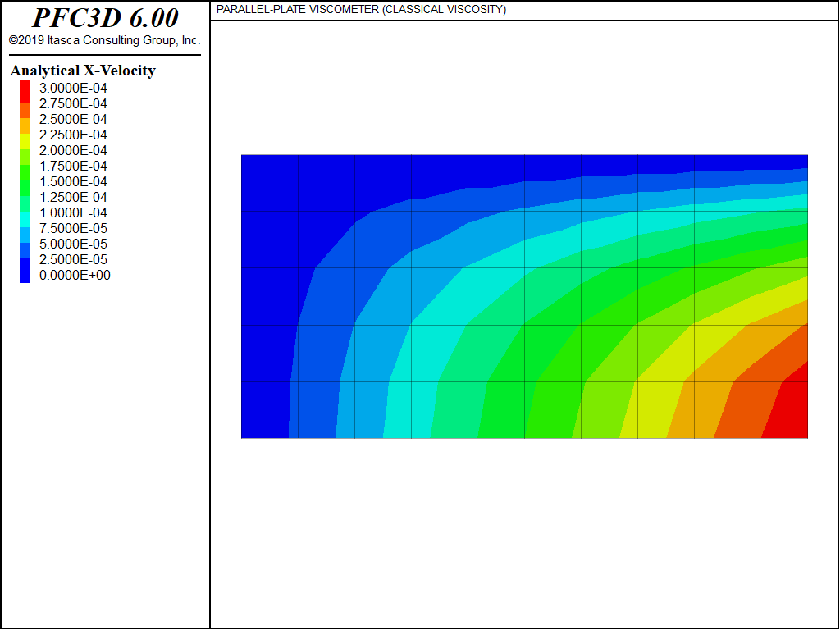Image resolution: width=840 pixels, height=630 pixels.
Task: Click the orange 2.5000E-04 legend swatch
Action: click(25, 126)
